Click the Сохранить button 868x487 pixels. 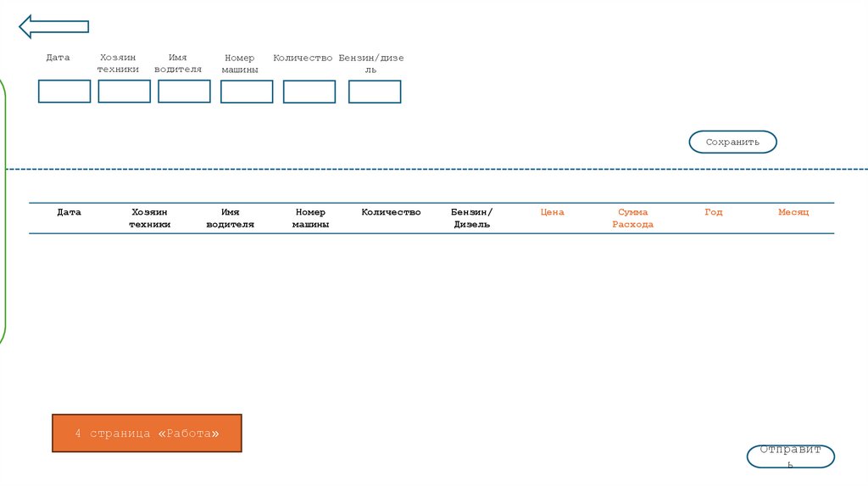click(732, 142)
